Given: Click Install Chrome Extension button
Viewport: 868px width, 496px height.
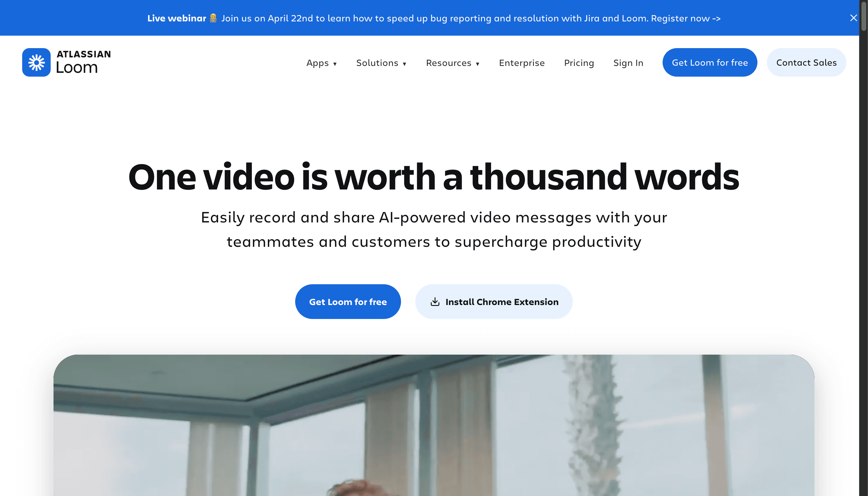Looking at the screenshot, I should [x=494, y=301].
